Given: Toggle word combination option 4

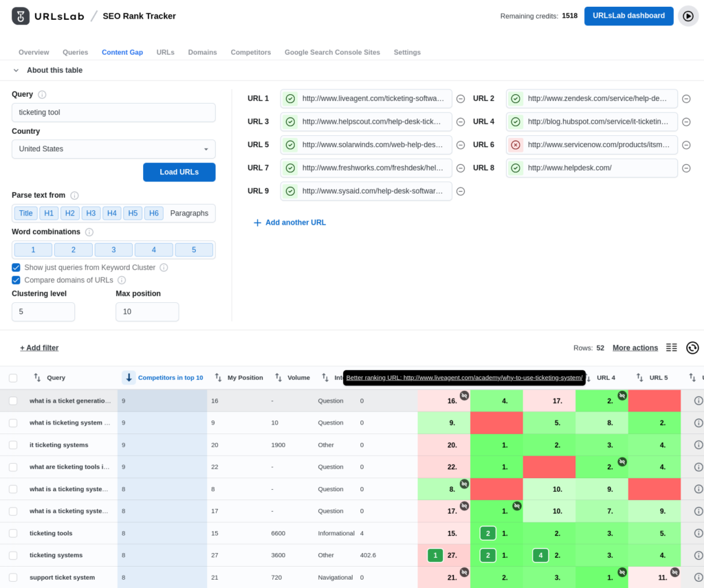Looking at the screenshot, I should click(x=153, y=250).
